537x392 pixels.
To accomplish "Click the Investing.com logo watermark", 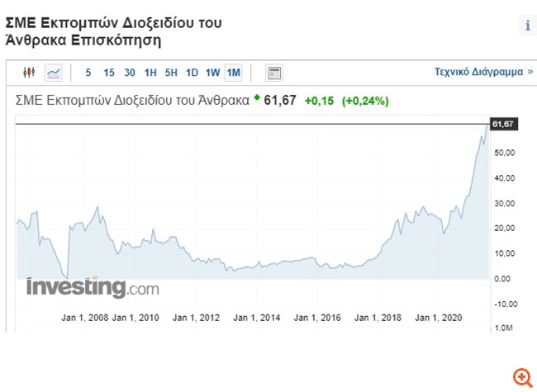I will tap(92, 287).
